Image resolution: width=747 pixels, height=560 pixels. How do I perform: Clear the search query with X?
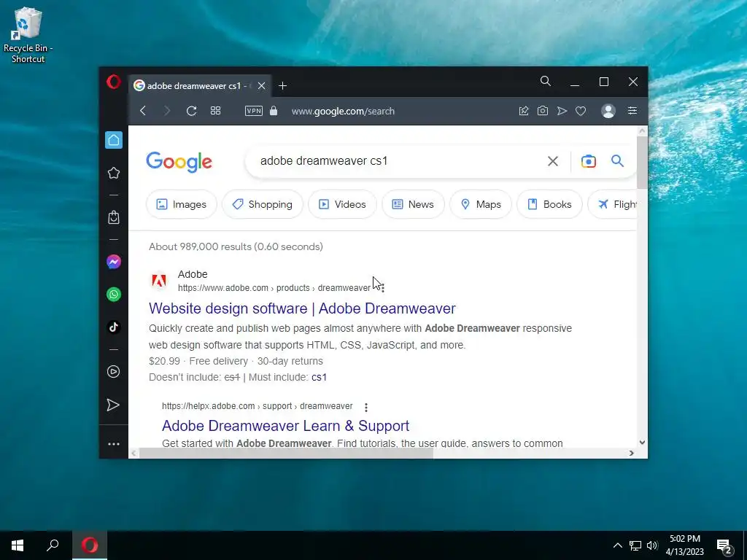[x=553, y=161]
